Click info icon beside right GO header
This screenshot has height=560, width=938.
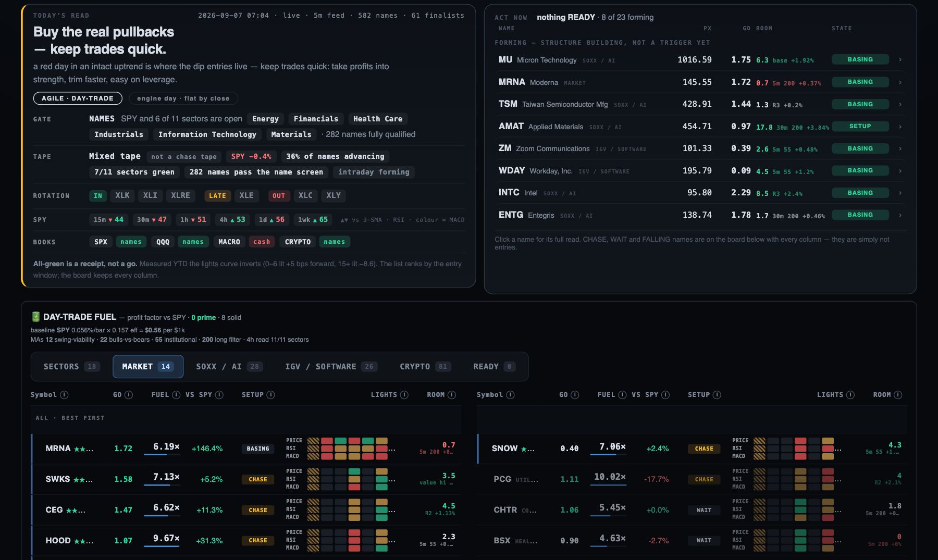click(x=575, y=395)
